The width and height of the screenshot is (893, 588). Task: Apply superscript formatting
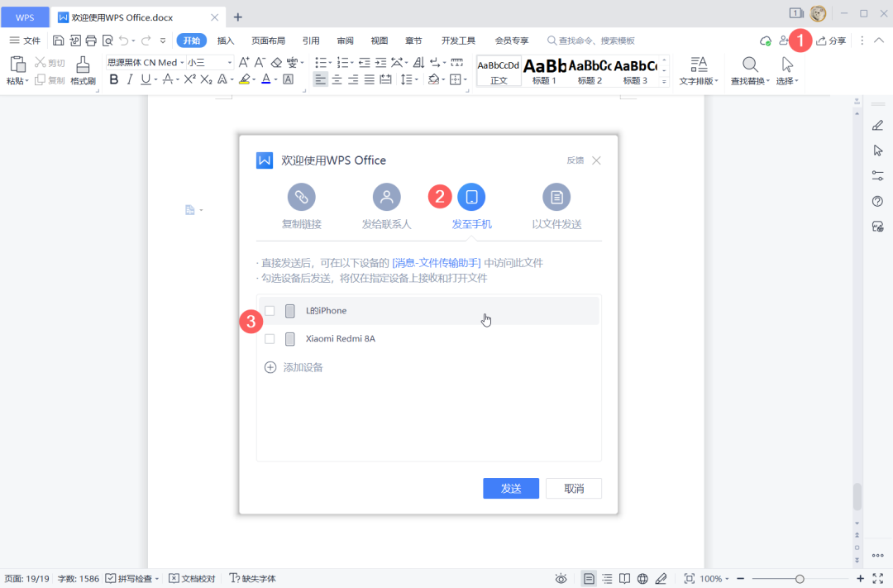pyautogui.click(x=189, y=79)
